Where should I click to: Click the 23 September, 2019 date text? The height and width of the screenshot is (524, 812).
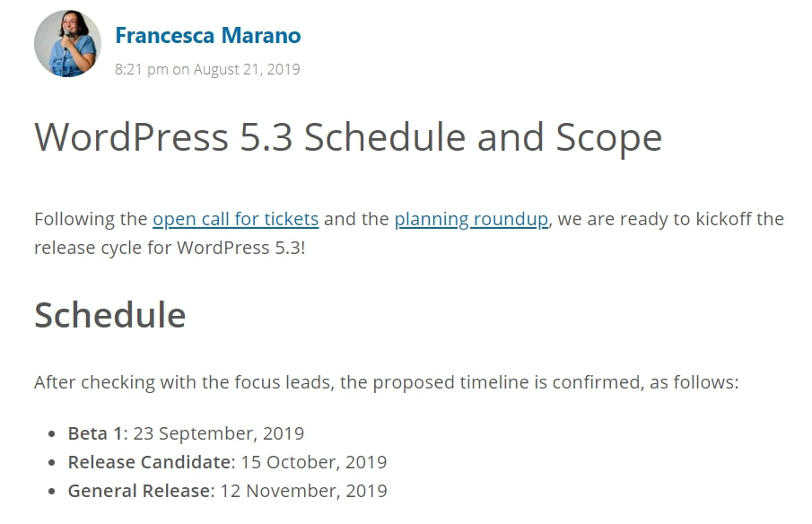[x=219, y=433]
